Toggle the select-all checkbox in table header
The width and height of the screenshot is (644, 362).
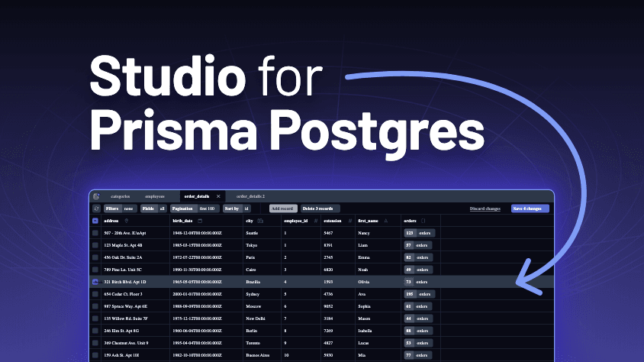click(95, 221)
